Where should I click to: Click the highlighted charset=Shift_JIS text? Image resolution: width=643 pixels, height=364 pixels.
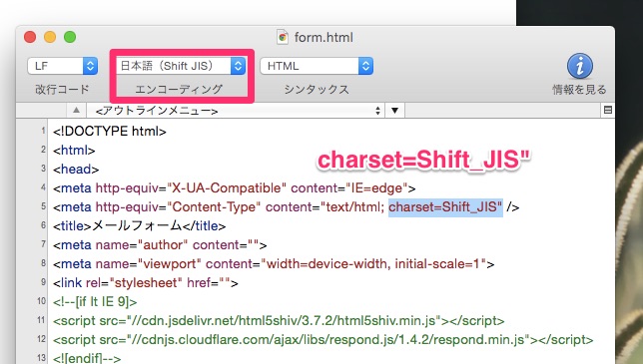(445, 207)
